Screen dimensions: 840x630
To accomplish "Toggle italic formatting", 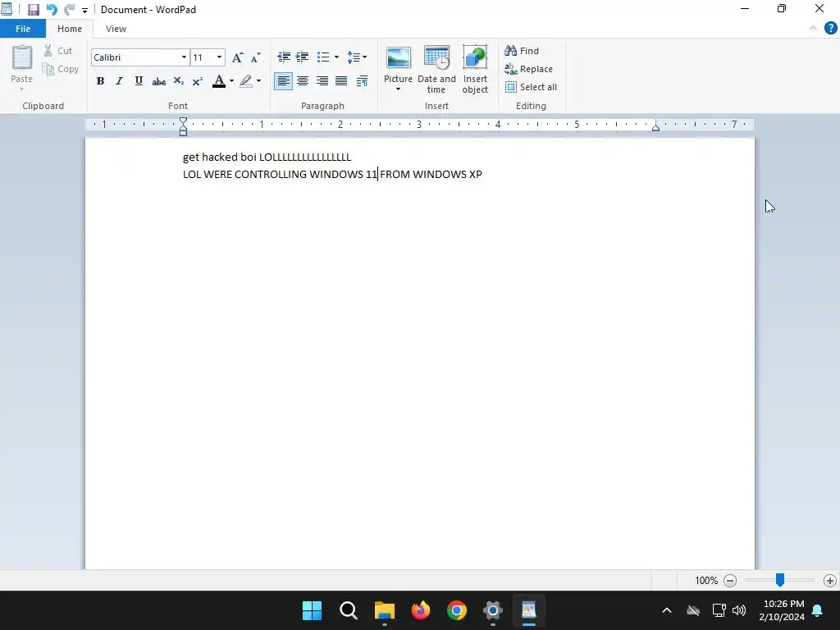I will [119, 81].
